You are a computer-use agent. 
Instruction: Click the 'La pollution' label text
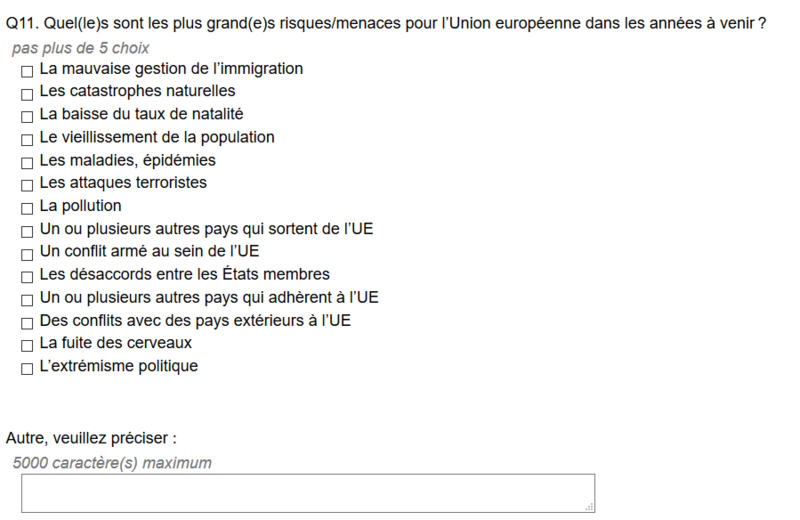point(81,206)
